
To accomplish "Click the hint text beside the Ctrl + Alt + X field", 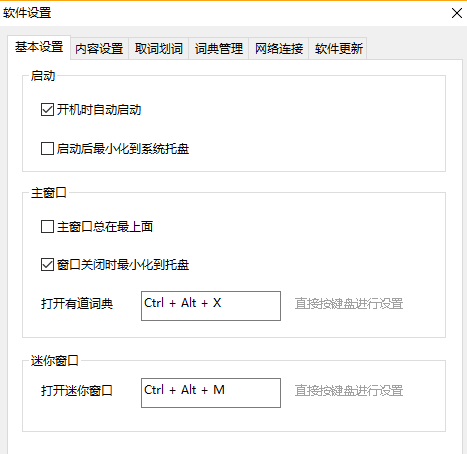I will click(349, 304).
